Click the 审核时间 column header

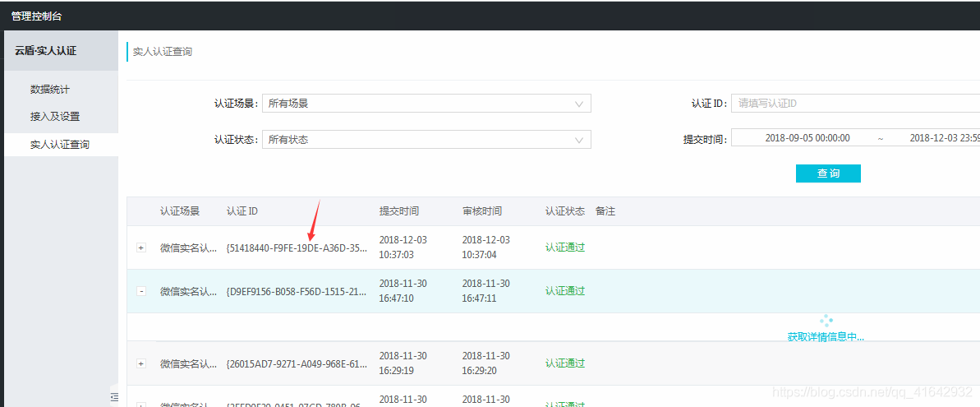[482, 211]
